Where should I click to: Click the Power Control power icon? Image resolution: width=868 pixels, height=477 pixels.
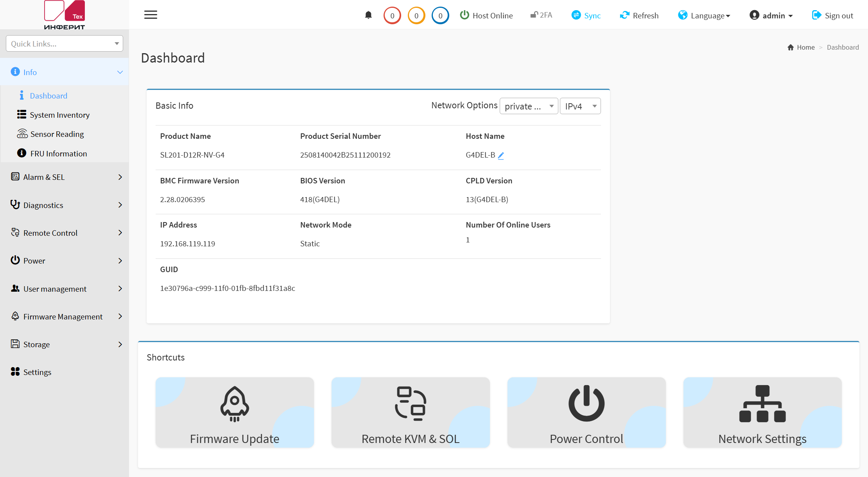click(586, 403)
